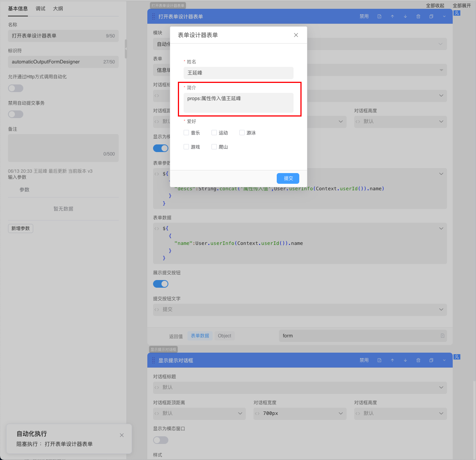Image resolution: width=476 pixels, height=460 pixels.
Task: Dismiss the 自动化执行 notification
Action: (x=122, y=435)
